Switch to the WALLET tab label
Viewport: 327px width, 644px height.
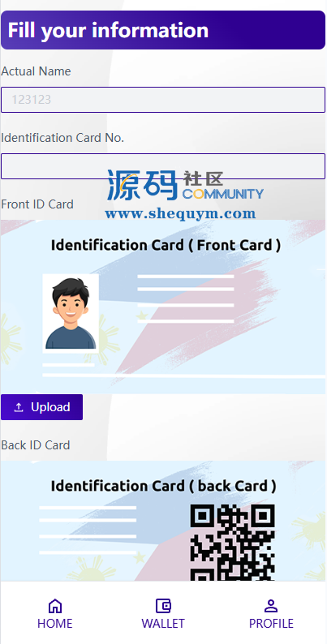pyautogui.click(x=163, y=623)
